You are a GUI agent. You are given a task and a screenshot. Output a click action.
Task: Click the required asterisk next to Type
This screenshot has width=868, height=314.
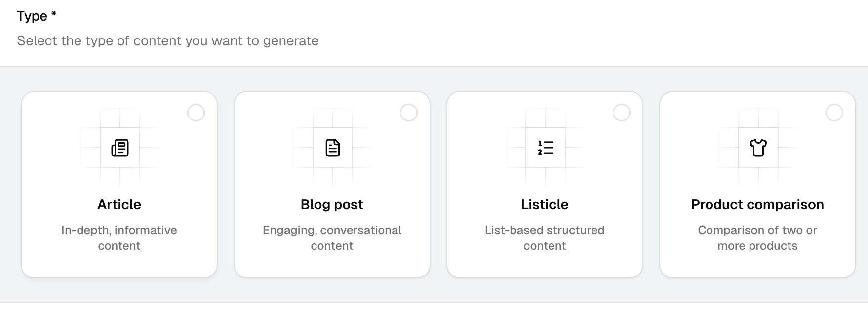[54, 14]
